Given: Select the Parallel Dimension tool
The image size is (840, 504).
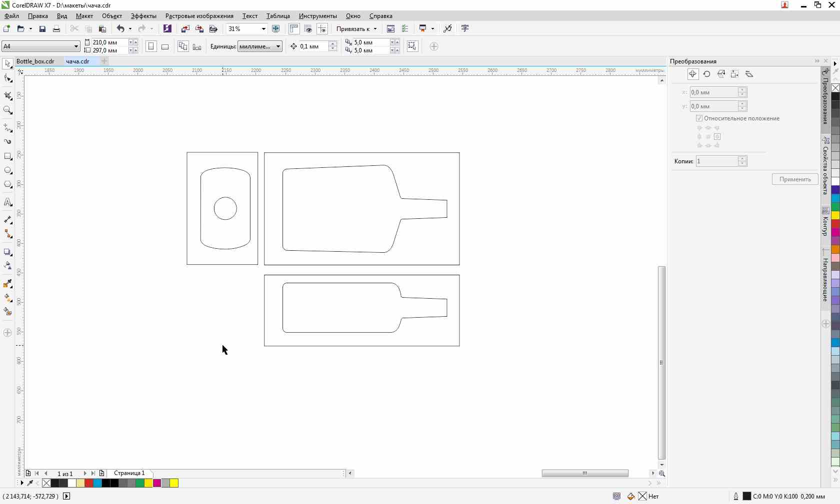Looking at the screenshot, I should [7, 220].
